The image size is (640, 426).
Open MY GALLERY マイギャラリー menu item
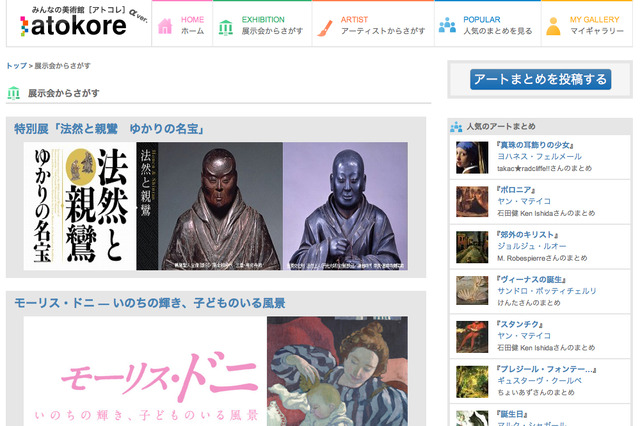click(x=587, y=24)
